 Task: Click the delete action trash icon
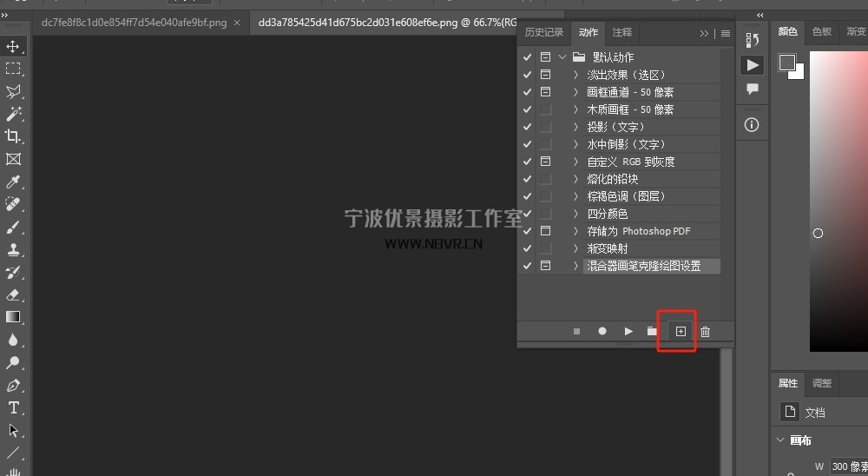[x=705, y=332]
